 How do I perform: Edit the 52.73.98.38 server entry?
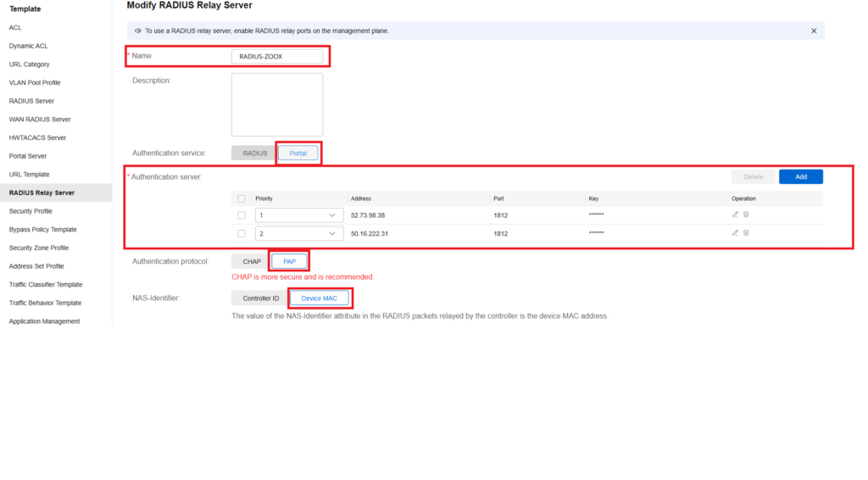click(x=735, y=215)
